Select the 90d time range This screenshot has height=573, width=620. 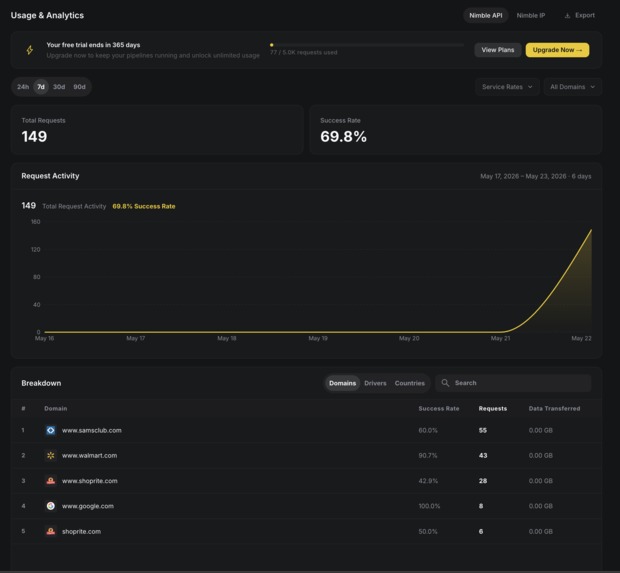pos(79,87)
